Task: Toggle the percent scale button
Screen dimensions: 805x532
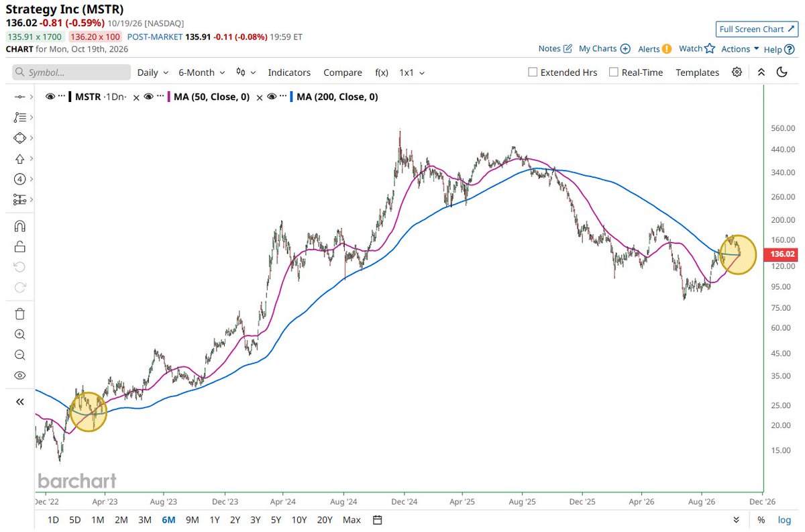Action: 761,520
